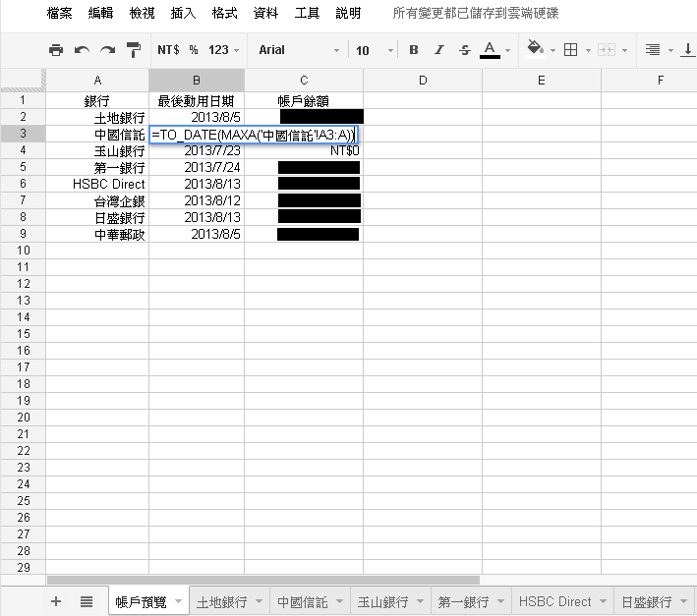Open the 工具 menu
Screen dimensions: 697x616
coord(307,14)
